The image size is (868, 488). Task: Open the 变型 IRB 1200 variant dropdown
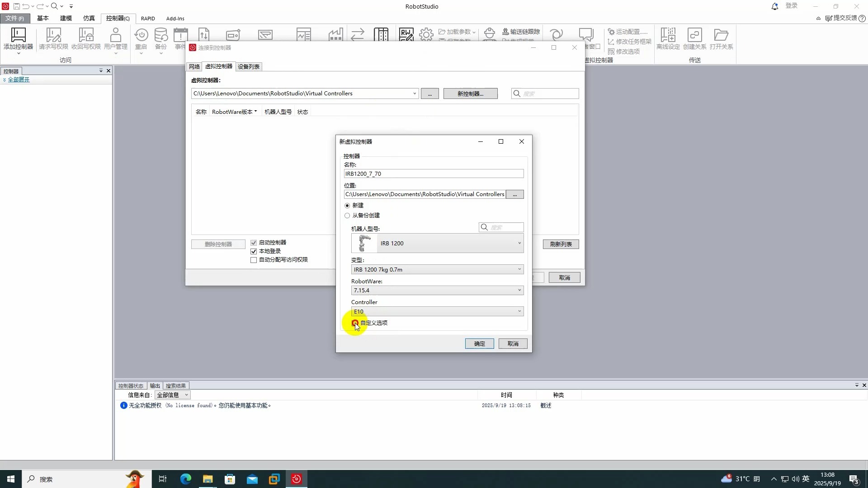click(x=519, y=269)
